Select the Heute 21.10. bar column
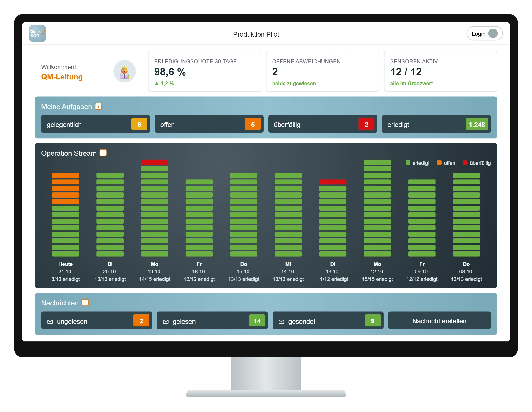Image resolution: width=532 pixels, height=412 pixels. click(x=66, y=214)
